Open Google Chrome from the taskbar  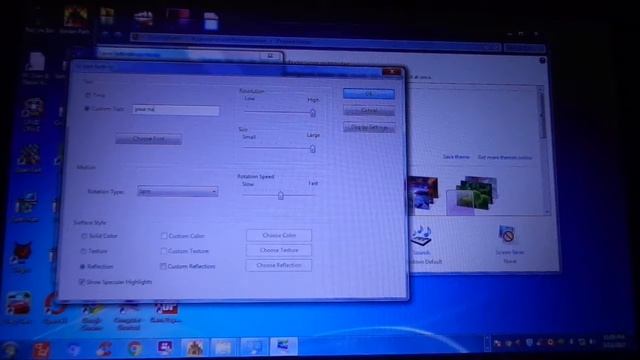tap(134, 348)
